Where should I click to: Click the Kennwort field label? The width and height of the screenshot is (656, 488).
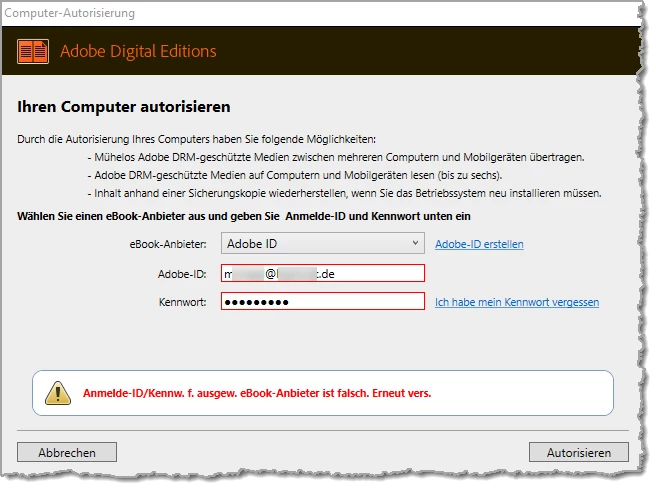[x=182, y=302]
